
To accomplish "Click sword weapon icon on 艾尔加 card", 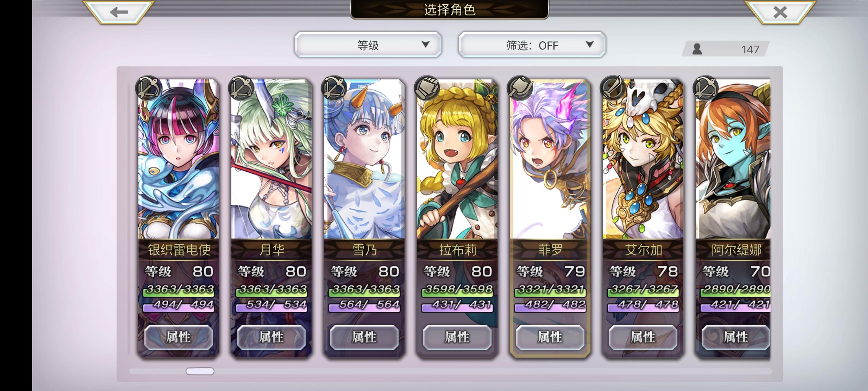I will [613, 88].
